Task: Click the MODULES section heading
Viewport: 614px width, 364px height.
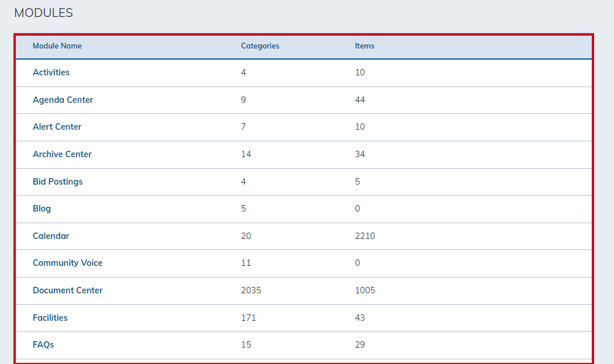Action: click(x=43, y=13)
